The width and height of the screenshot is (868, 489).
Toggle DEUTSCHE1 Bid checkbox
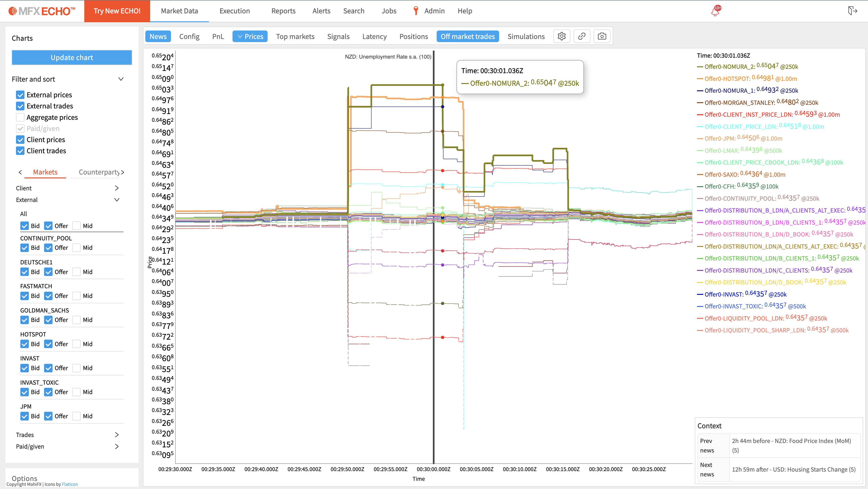point(24,272)
